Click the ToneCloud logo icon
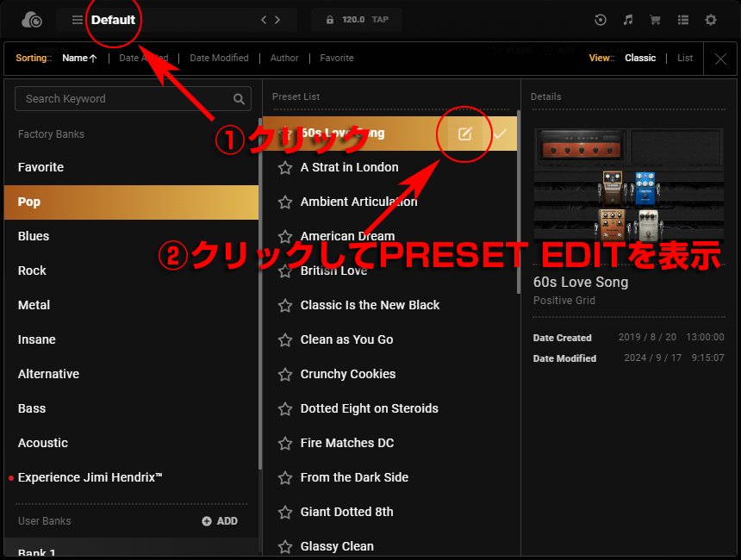Screen dimensions: 741x560 (x=32, y=20)
